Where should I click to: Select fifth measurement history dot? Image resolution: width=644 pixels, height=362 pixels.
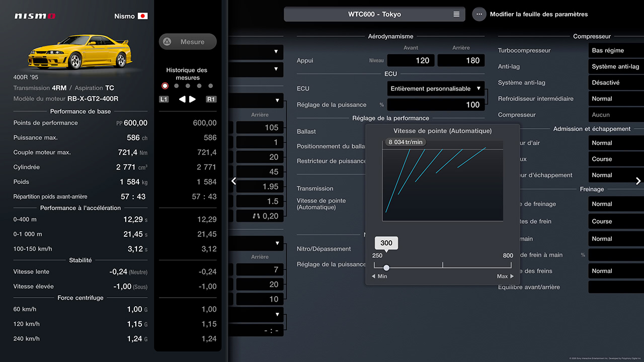pos(210,86)
